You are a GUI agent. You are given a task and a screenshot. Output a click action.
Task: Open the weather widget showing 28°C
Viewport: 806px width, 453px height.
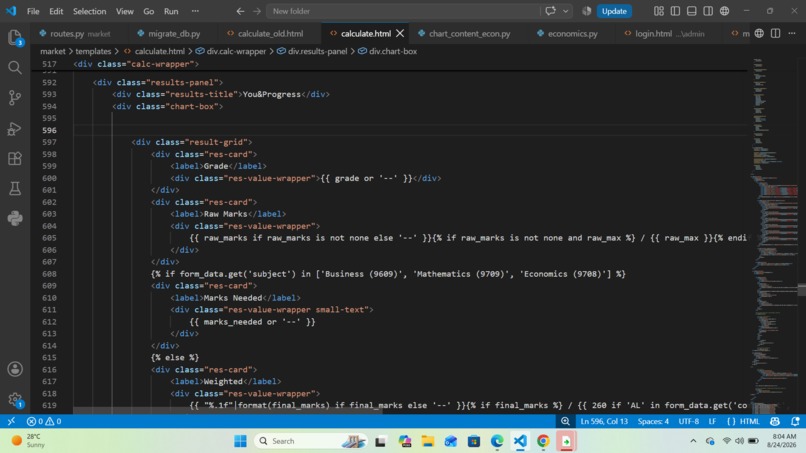[29, 441]
